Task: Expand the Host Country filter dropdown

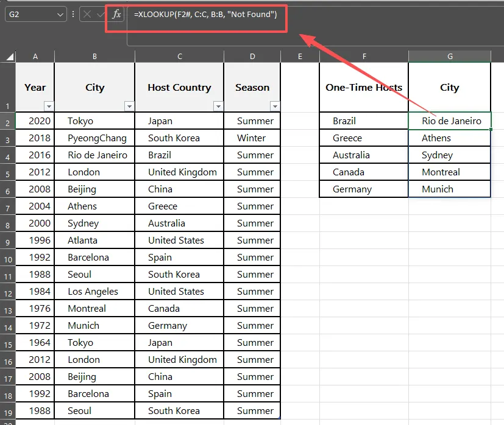Action: [218, 106]
